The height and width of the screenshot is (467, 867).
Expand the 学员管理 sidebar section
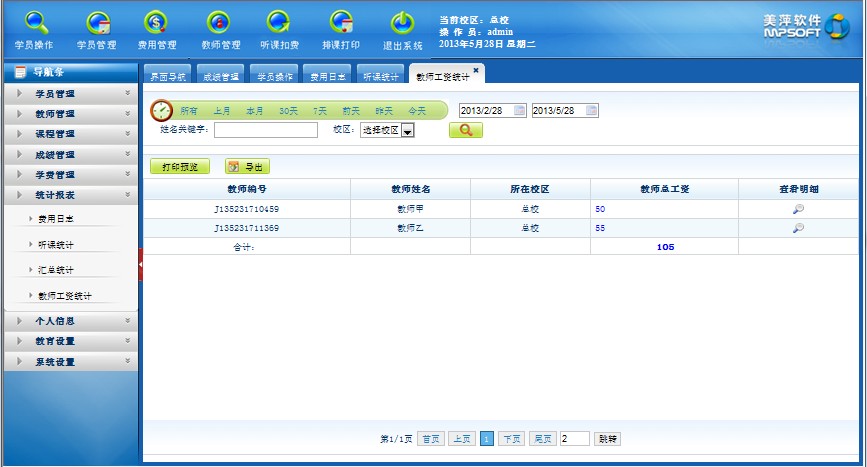pos(70,94)
